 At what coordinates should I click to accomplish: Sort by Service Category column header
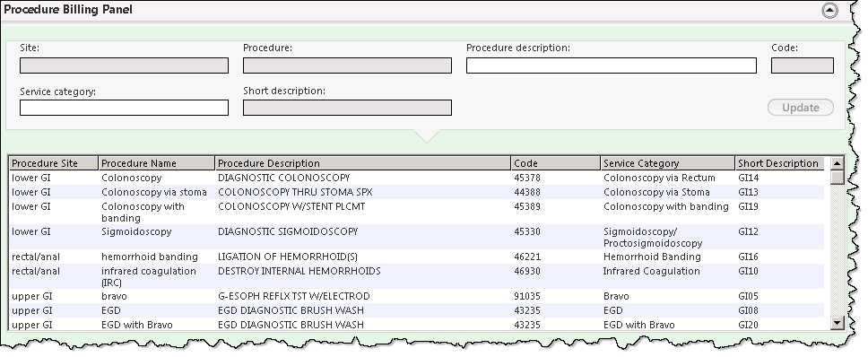[668, 163]
